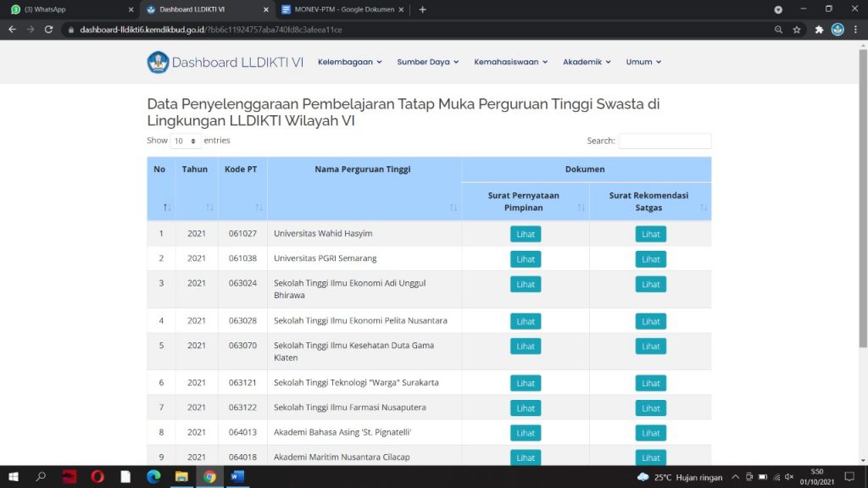
Task: Open a new browser tab
Action: click(423, 9)
